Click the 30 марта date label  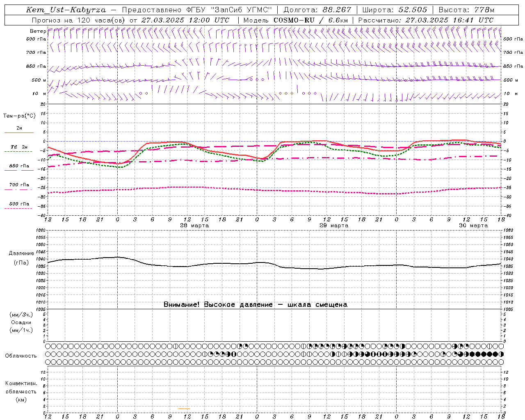coord(473,226)
